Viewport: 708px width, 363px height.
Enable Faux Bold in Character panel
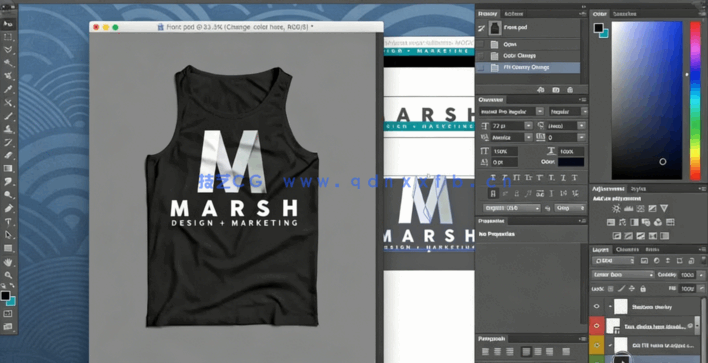pyautogui.click(x=494, y=178)
